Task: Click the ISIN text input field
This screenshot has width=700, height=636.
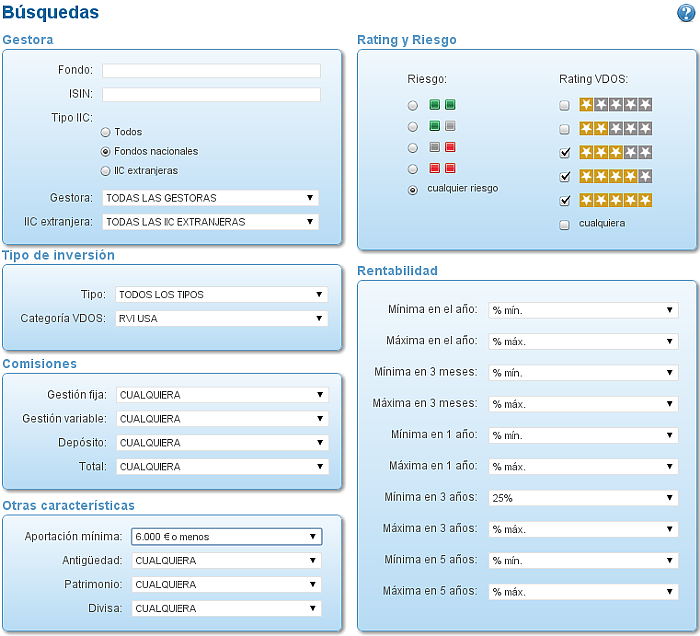Action: pyautogui.click(x=211, y=94)
